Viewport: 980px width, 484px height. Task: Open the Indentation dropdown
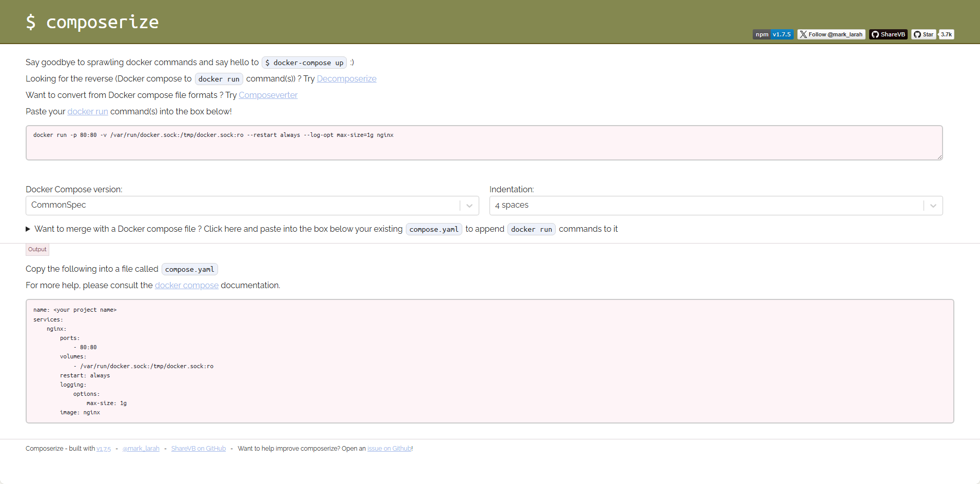pos(716,205)
